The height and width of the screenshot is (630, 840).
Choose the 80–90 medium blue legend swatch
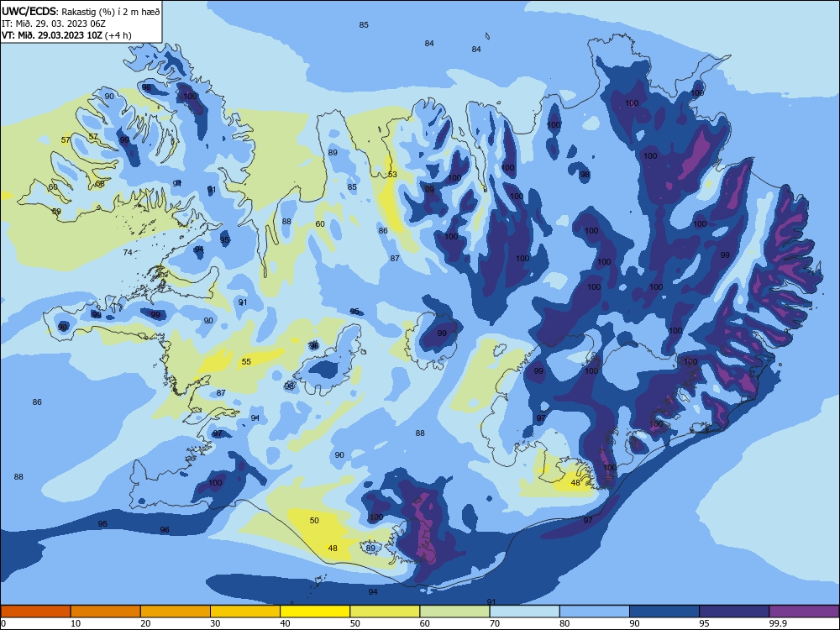595,612
